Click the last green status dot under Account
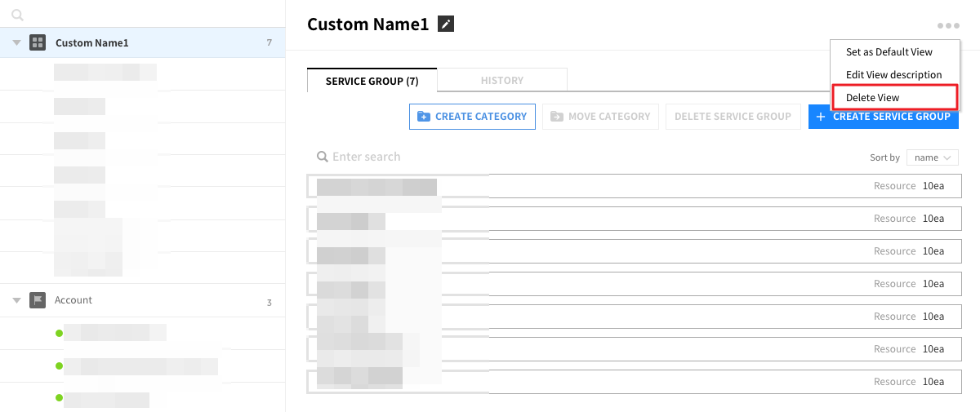This screenshot has width=980, height=412. (x=59, y=398)
